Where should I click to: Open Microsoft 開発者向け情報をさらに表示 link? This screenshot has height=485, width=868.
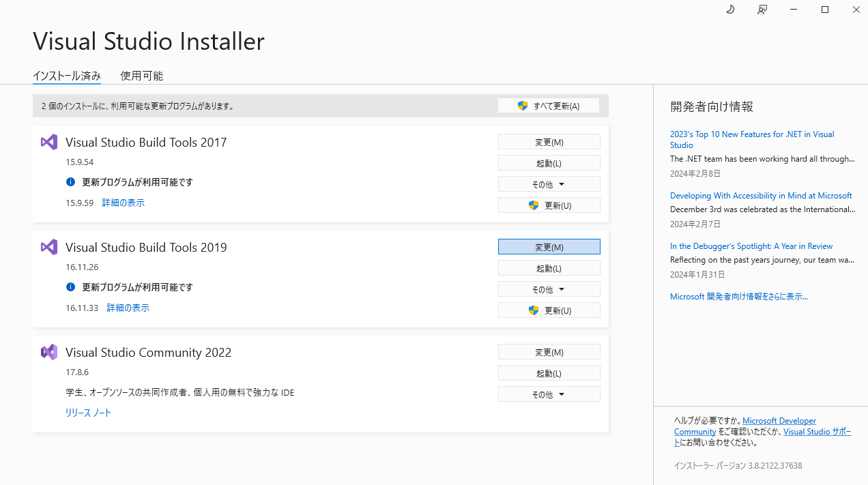coord(738,297)
